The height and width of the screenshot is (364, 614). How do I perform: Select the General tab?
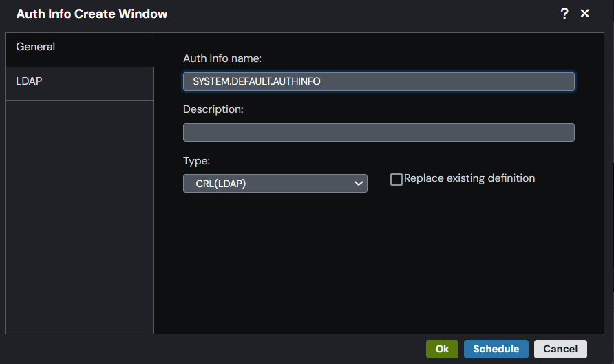coord(79,50)
